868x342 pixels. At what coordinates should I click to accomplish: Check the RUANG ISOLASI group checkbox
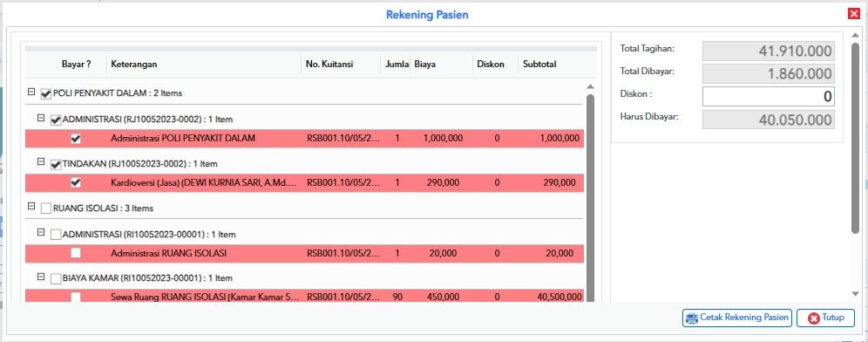coord(46,209)
